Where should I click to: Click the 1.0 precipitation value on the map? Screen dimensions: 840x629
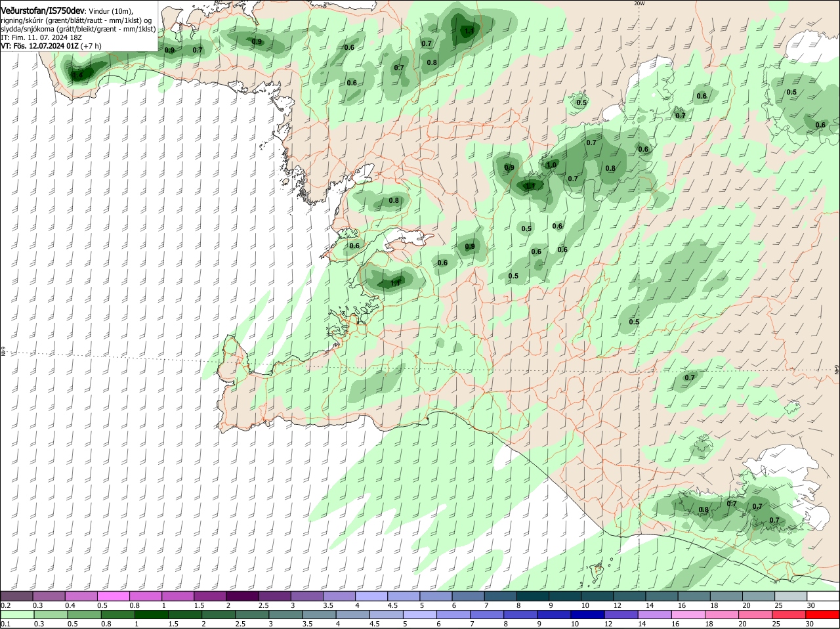pos(551,165)
